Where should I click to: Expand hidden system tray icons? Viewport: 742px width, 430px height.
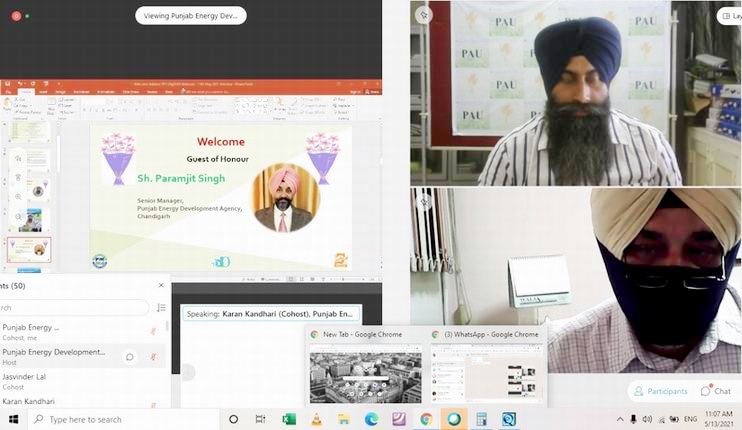click(x=620, y=419)
